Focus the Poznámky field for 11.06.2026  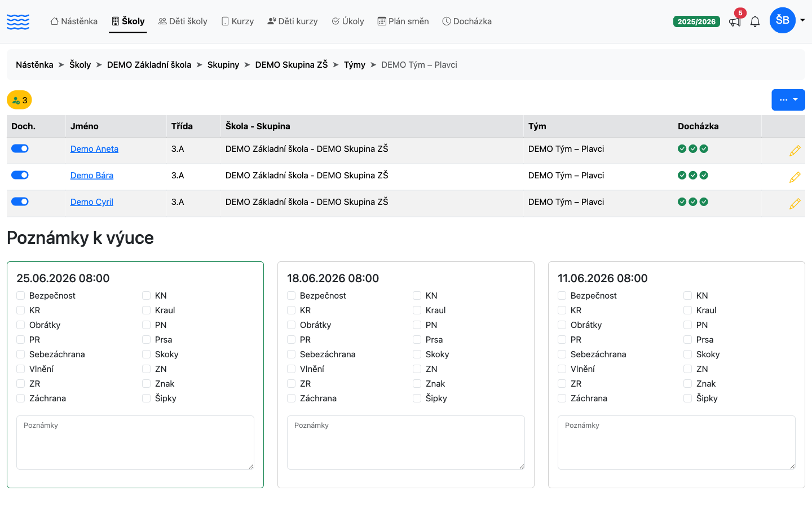click(677, 443)
